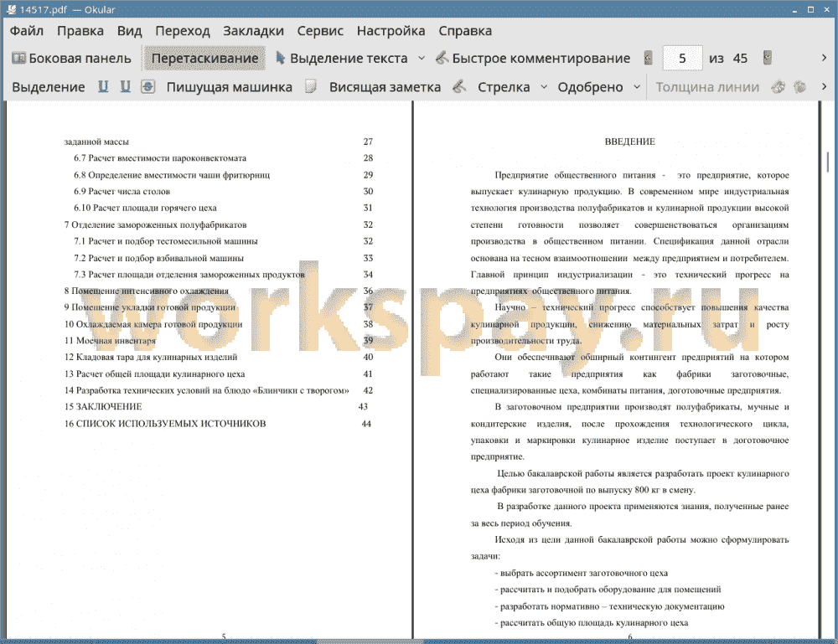Open the Настройка menu
The height and width of the screenshot is (644, 838).
pyautogui.click(x=391, y=31)
